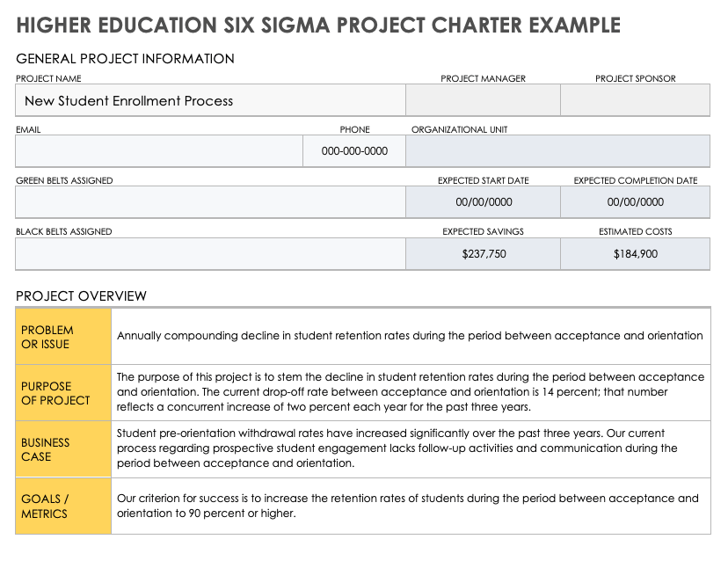
Task: Click the goals text mentioning 90 percent
Action: [410, 506]
